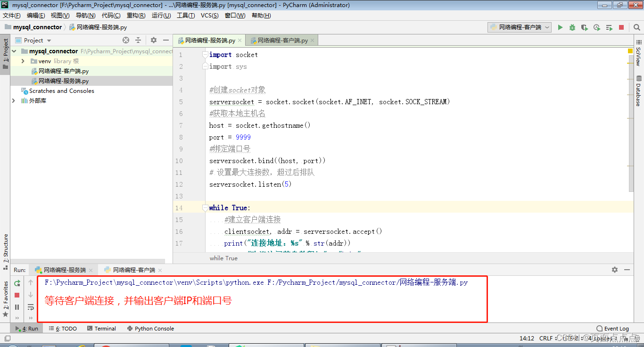Open the Python Console tool window

point(150,329)
